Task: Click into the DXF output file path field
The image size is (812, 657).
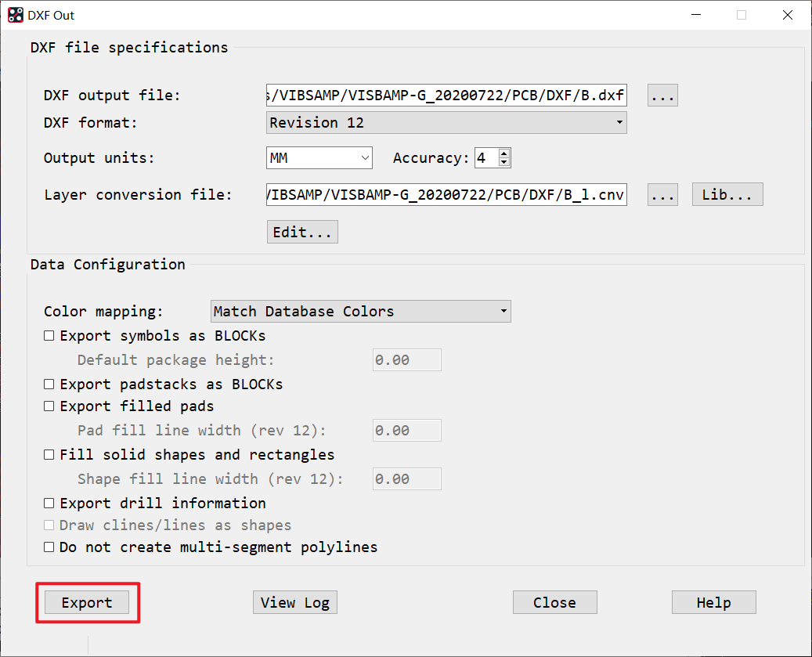Action: (446, 96)
